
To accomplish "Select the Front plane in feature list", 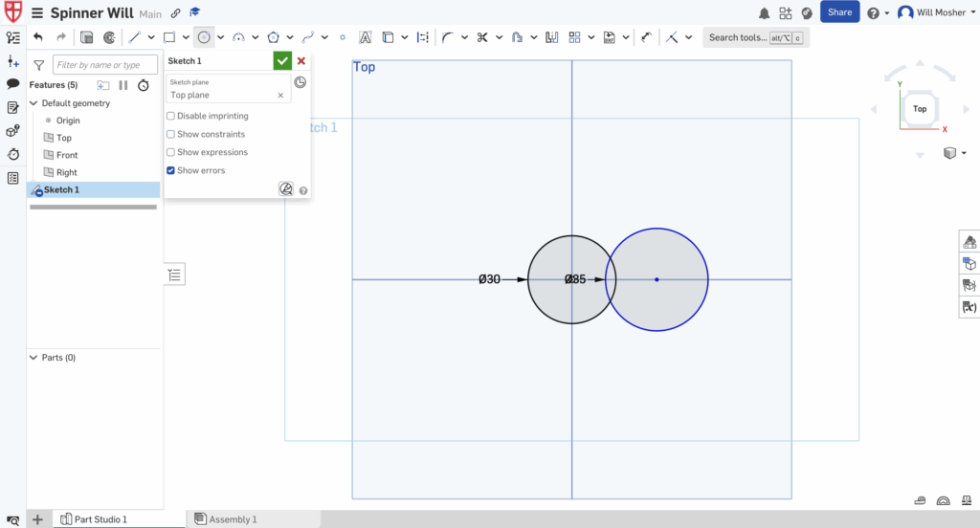I will [66, 155].
